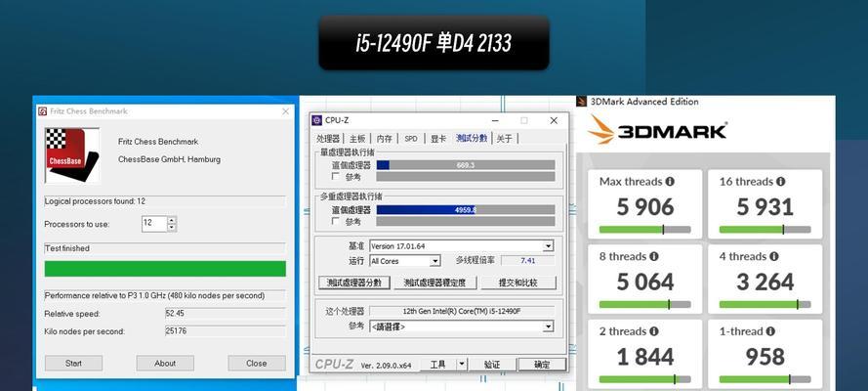Click the Max threads 5 906 score card
This screenshot has height=391, width=868.
coord(645,204)
